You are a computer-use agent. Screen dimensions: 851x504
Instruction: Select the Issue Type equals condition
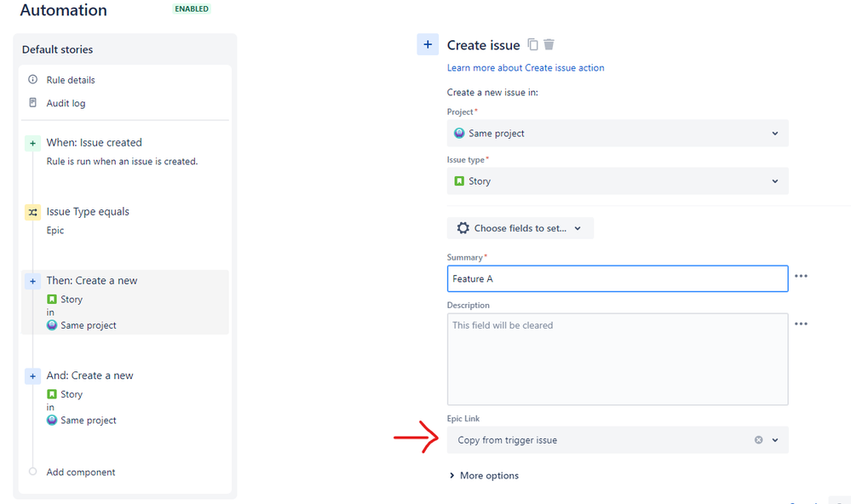tap(88, 212)
